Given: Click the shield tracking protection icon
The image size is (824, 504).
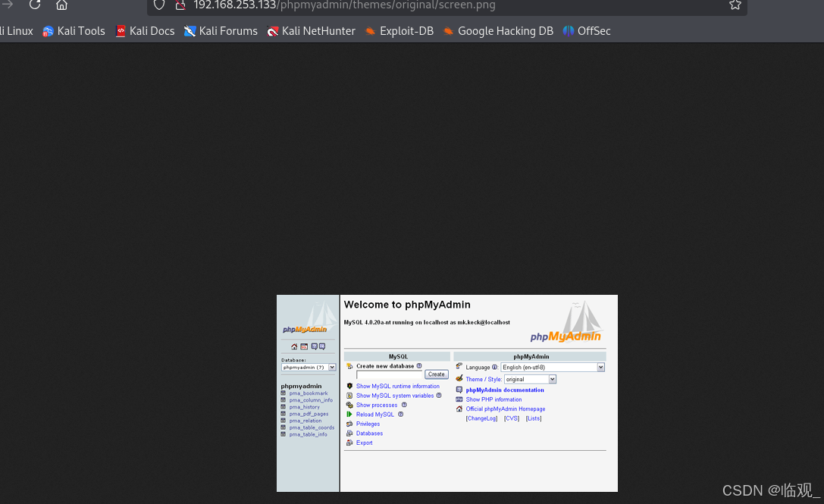Looking at the screenshot, I should tap(159, 5).
